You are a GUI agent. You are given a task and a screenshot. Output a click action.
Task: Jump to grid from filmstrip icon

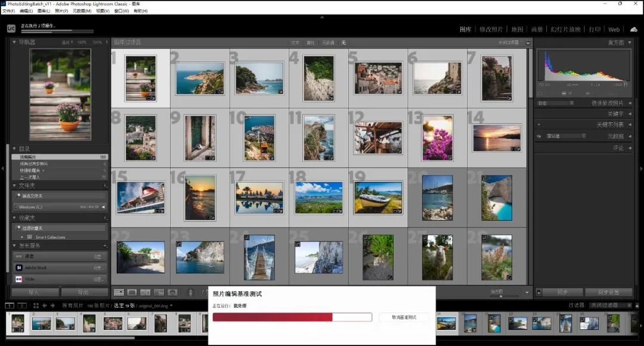coord(36,305)
